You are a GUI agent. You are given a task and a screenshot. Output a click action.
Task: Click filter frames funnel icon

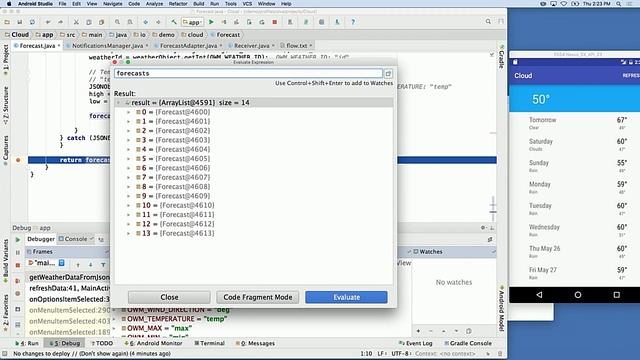tap(103, 265)
